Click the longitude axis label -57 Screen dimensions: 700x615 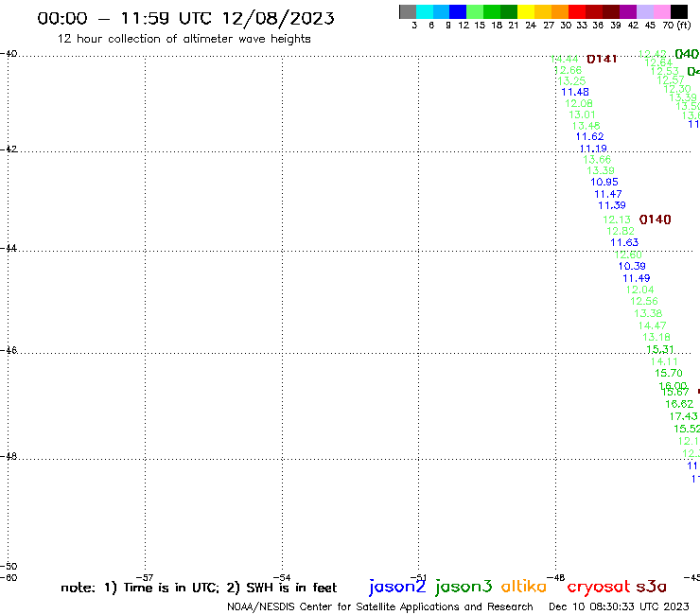pos(145,577)
